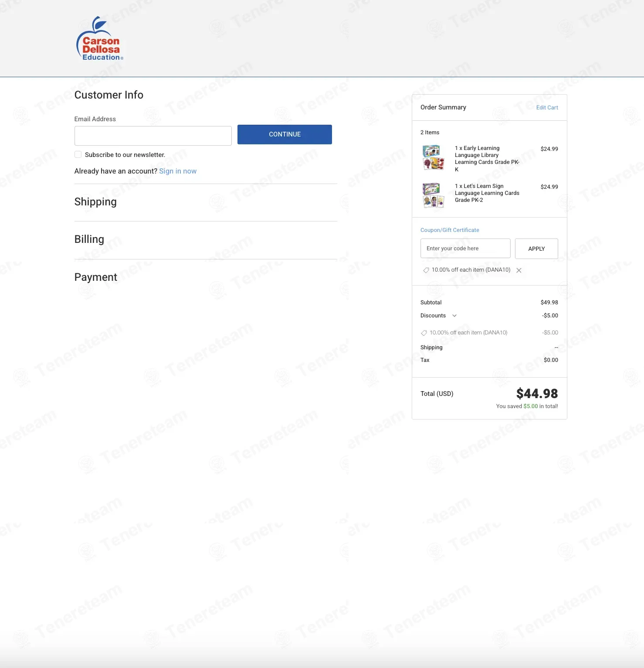Click the Carson Dellosa Education logo
The height and width of the screenshot is (668, 644).
(x=100, y=39)
